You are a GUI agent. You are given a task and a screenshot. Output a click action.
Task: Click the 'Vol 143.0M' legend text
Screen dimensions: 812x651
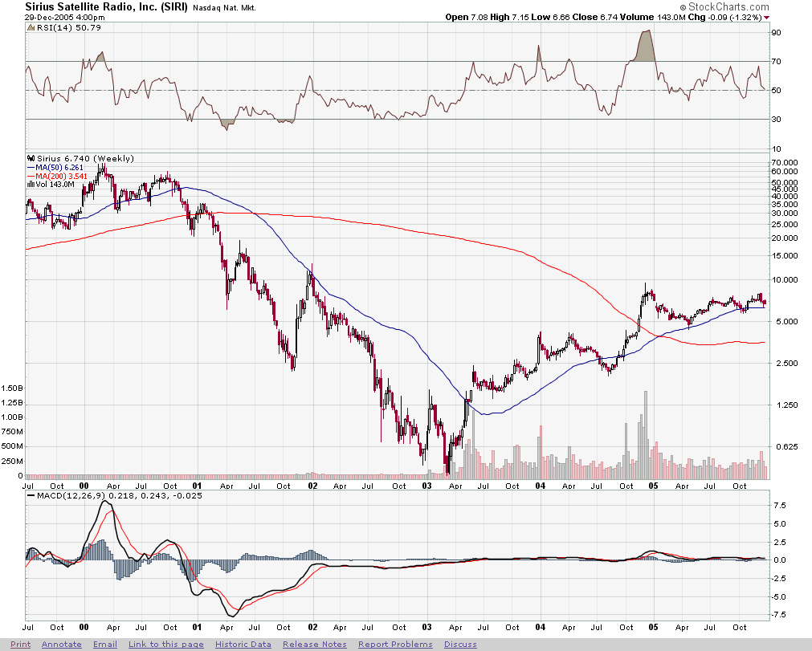click(x=55, y=185)
